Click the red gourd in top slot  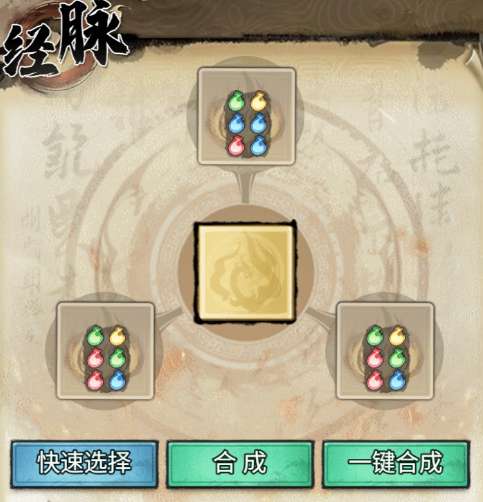coord(236,146)
